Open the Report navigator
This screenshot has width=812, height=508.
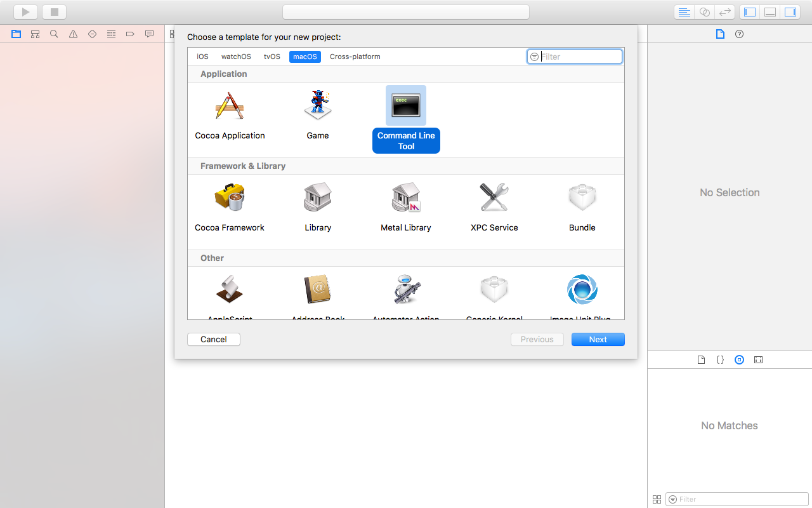click(149, 34)
